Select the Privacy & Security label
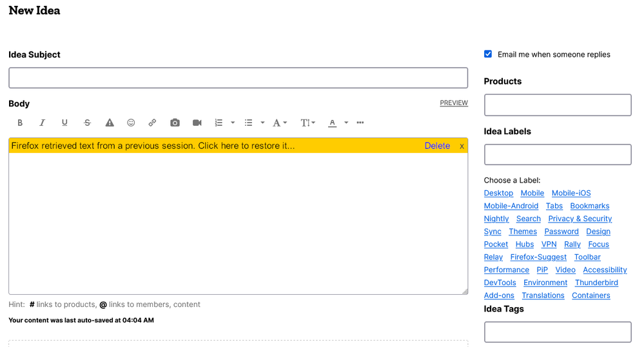This screenshot has height=347, width=644. pyautogui.click(x=580, y=219)
